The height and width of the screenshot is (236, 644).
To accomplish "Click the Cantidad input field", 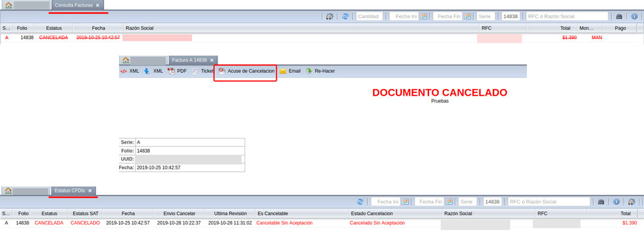I will 369,16.
